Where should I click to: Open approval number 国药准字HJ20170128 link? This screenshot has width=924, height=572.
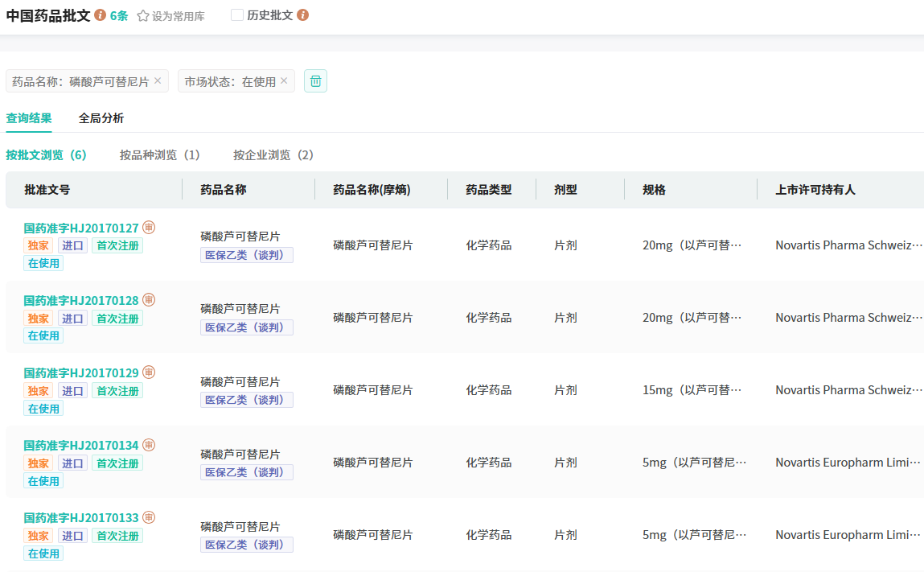click(81, 300)
